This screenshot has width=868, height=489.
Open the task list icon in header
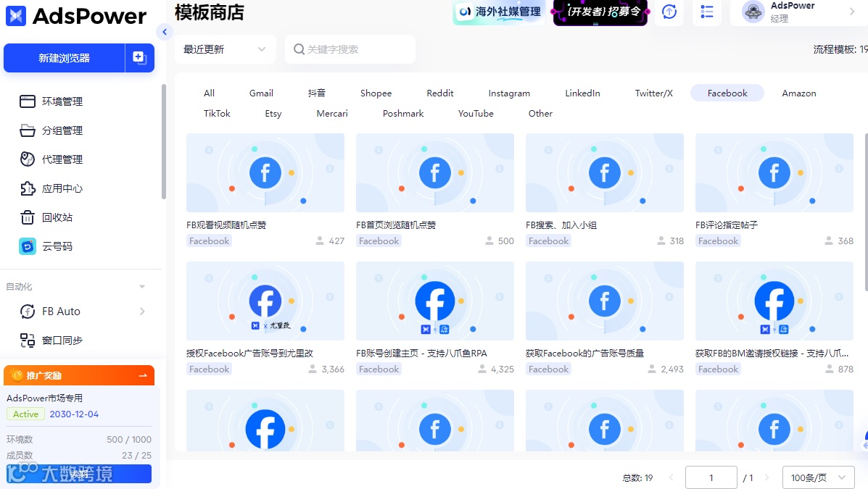(x=707, y=12)
